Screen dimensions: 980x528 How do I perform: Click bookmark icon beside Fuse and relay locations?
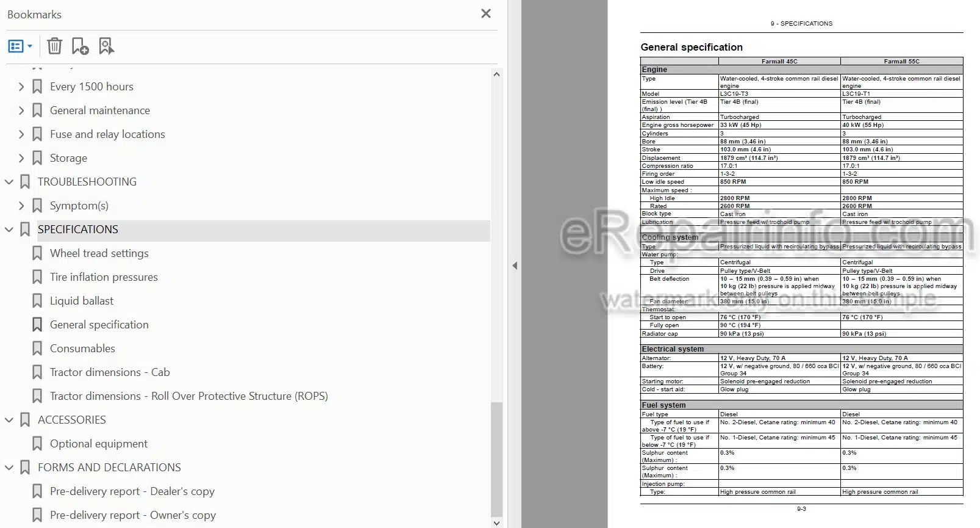click(x=37, y=134)
